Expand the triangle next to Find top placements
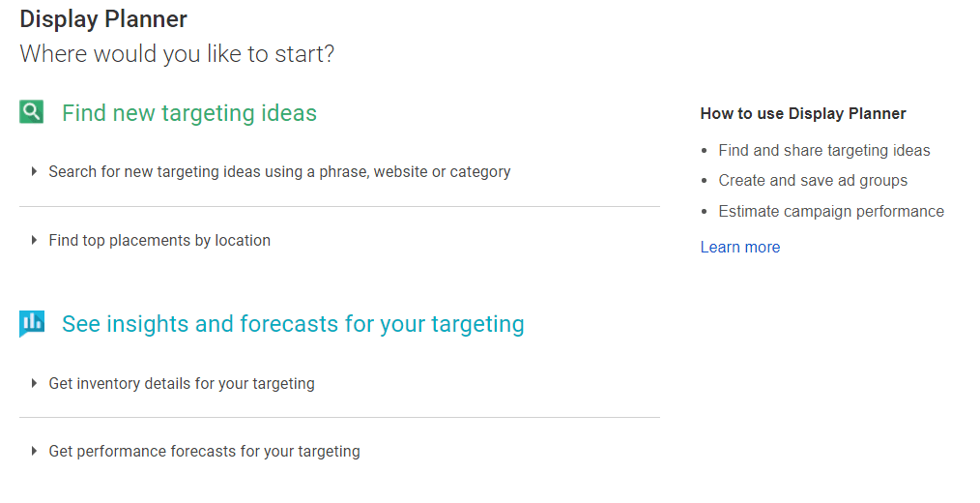 click(x=35, y=240)
